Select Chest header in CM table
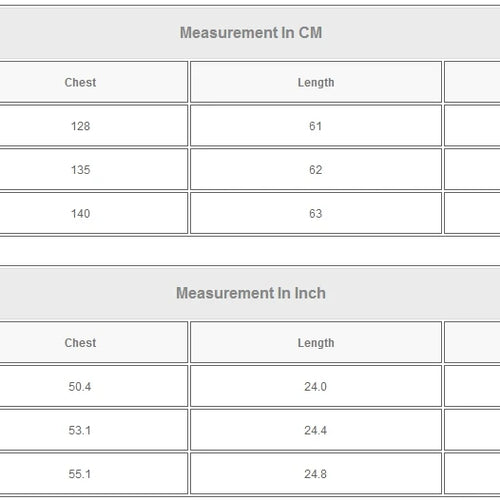The height and width of the screenshot is (500, 500). click(80, 82)
